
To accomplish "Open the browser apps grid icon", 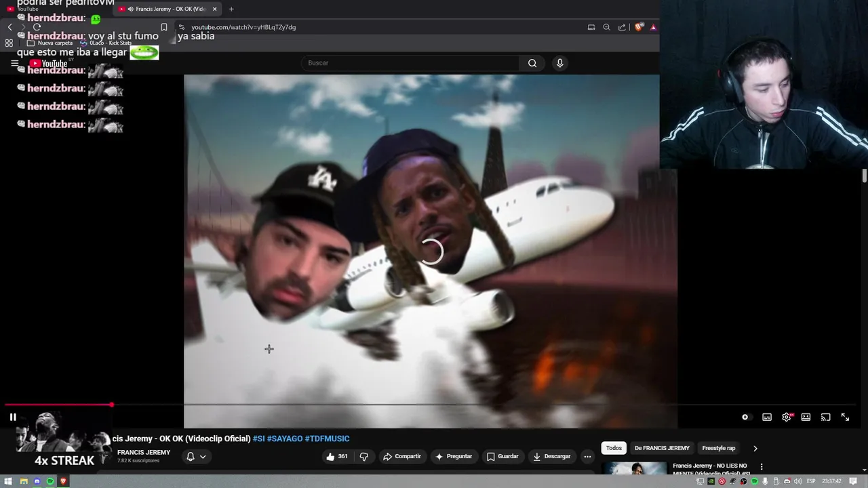I will [9, 43].
